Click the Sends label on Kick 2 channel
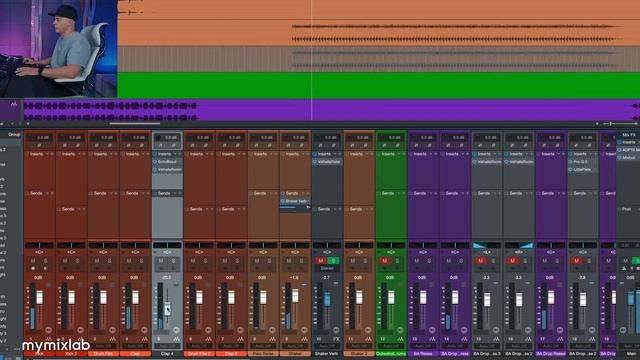640x360 pixels. pos(68,209)
